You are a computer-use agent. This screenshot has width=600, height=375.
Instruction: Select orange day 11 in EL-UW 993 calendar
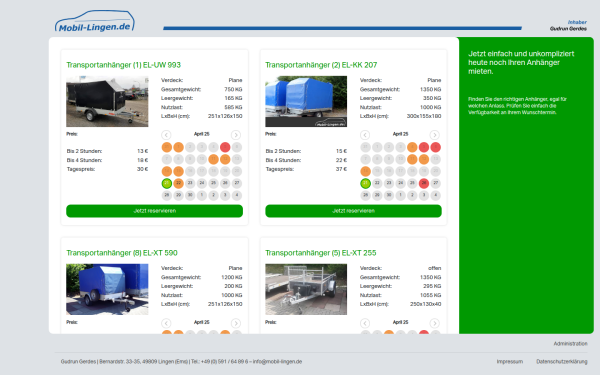point(214,159)
